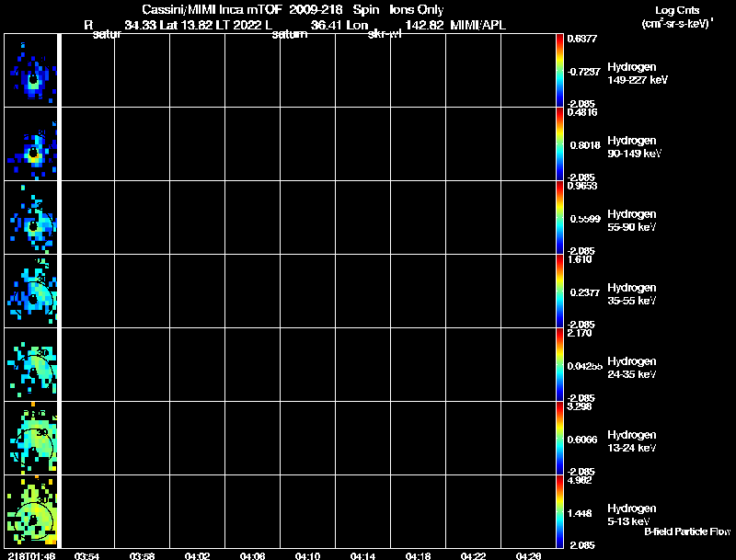Click the 2.170 colorbar maximum value

click(x=580, y=333)
